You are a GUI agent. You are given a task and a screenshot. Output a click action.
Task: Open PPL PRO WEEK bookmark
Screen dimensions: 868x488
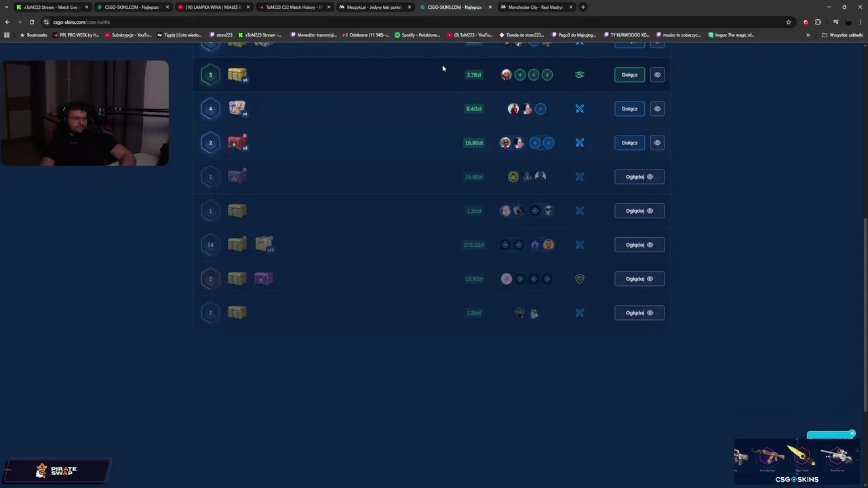coord(75,35)
